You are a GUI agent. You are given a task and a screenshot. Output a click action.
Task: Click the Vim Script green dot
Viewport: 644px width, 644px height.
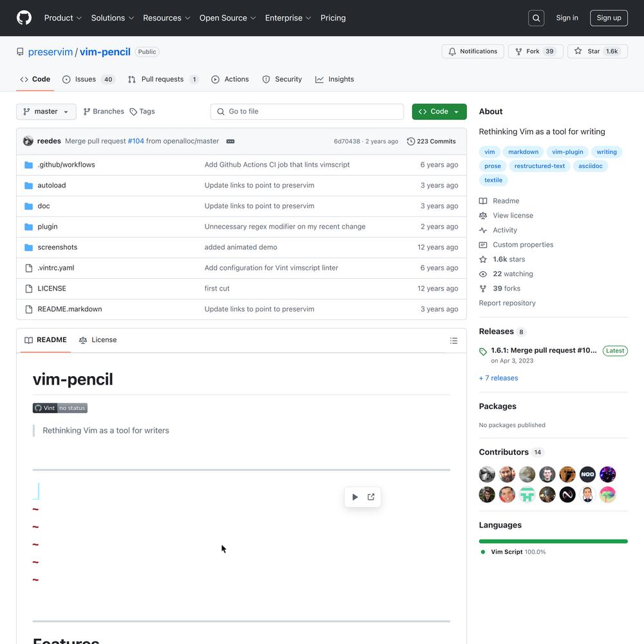click(483, 552)
